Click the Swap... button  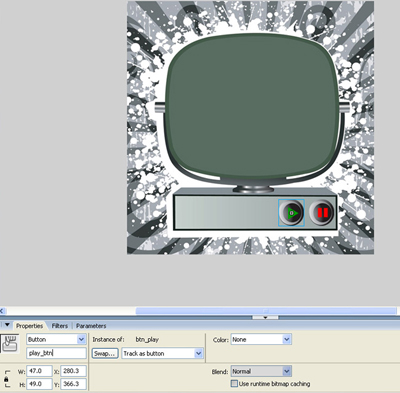coord(105,353)
